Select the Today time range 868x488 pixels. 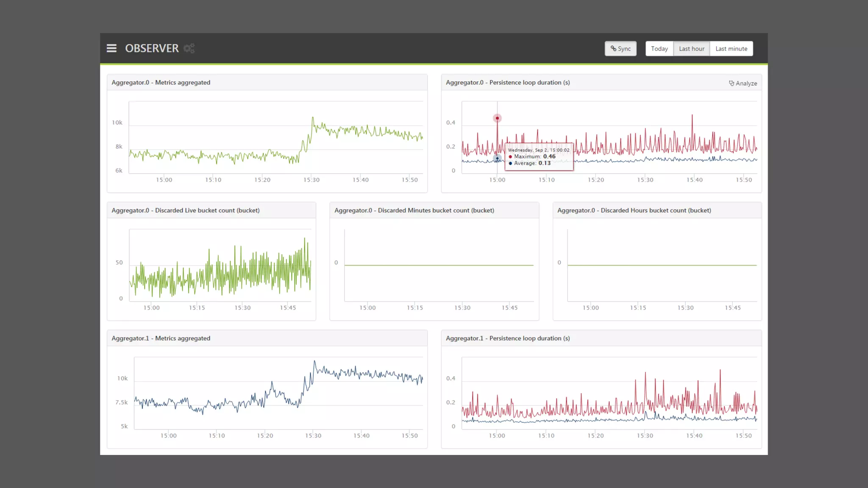pos(659,49)
